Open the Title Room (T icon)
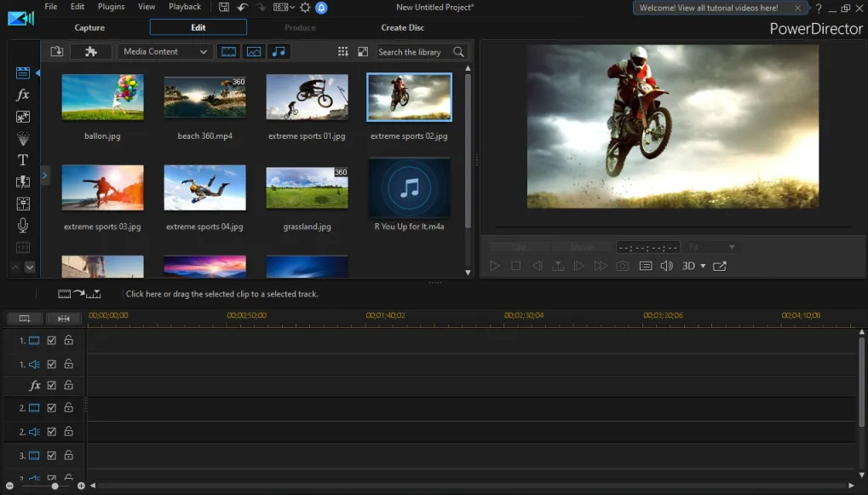Screen dimensions: 868x495 [23, 159]
